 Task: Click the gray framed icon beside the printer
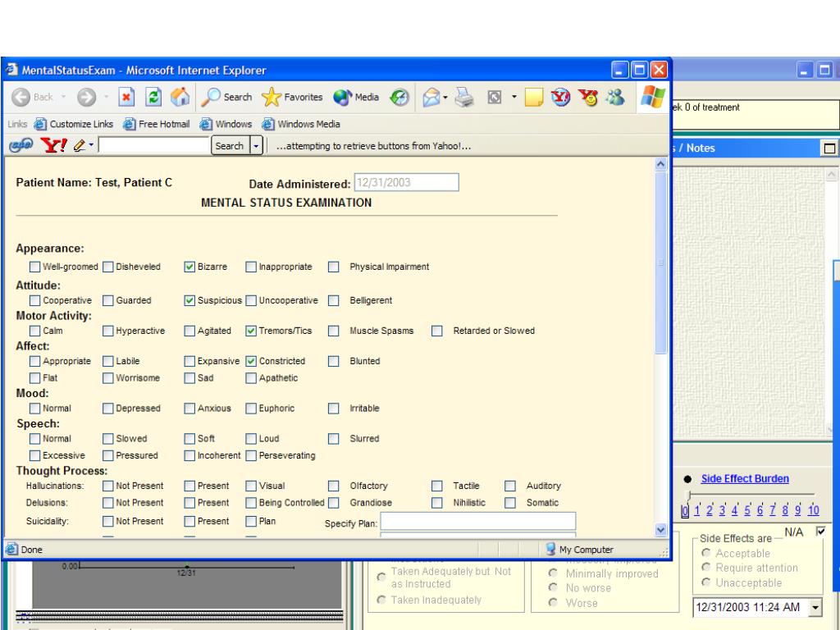[x=495, y=98]
